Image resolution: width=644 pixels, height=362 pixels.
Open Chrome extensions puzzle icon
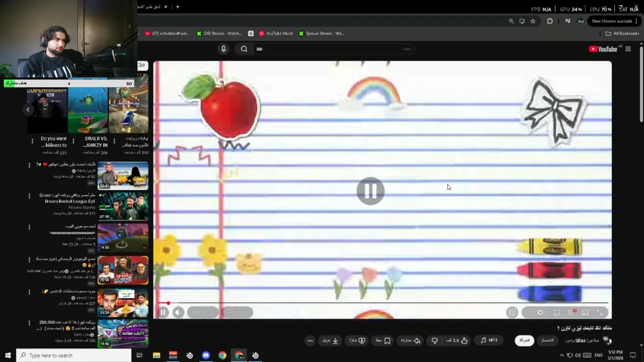[549, 21]
